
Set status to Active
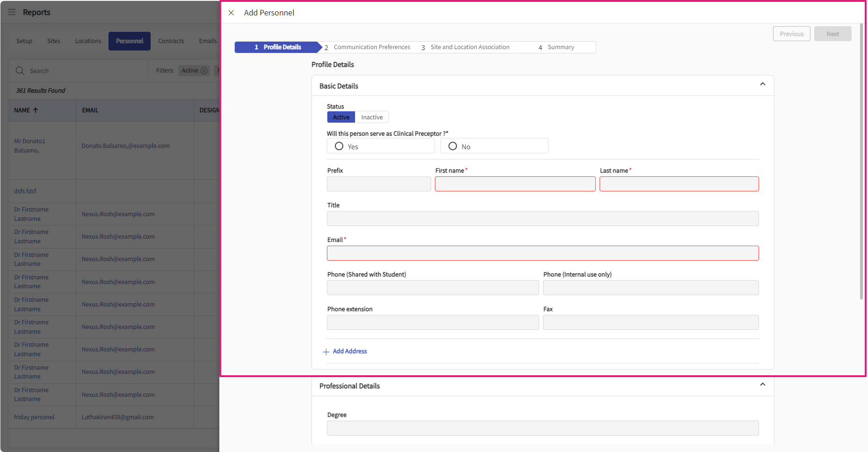pos(341,117)
